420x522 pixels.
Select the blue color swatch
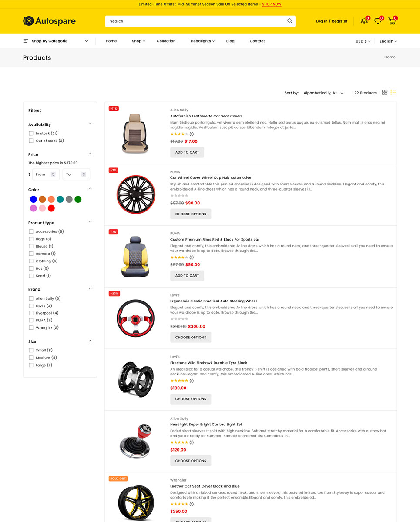(34, 199)
